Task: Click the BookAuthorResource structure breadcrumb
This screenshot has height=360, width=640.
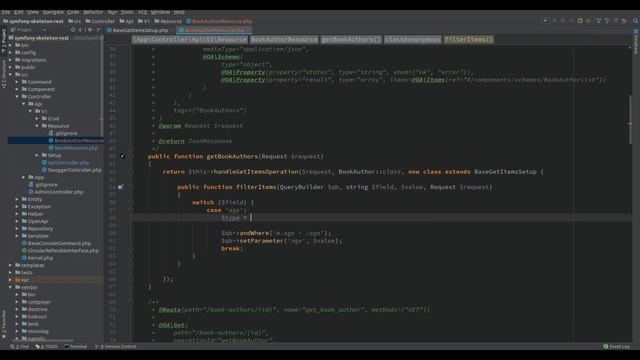Action: (284, 40)
